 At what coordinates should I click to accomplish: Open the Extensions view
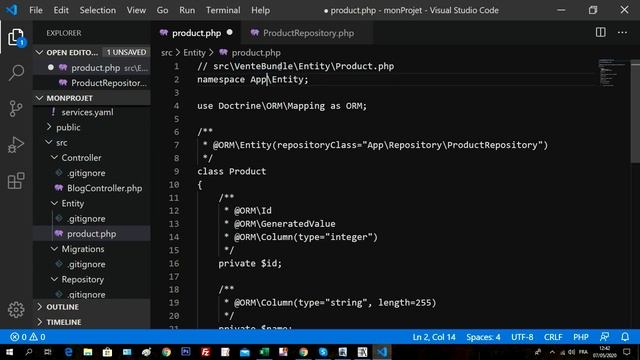pyautogui.click(x=16, y=180)
